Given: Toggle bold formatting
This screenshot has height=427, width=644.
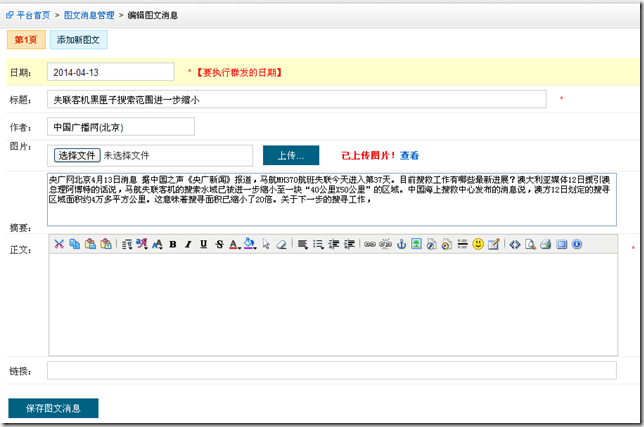Looking at the screenshot, I should coord(173,244).
